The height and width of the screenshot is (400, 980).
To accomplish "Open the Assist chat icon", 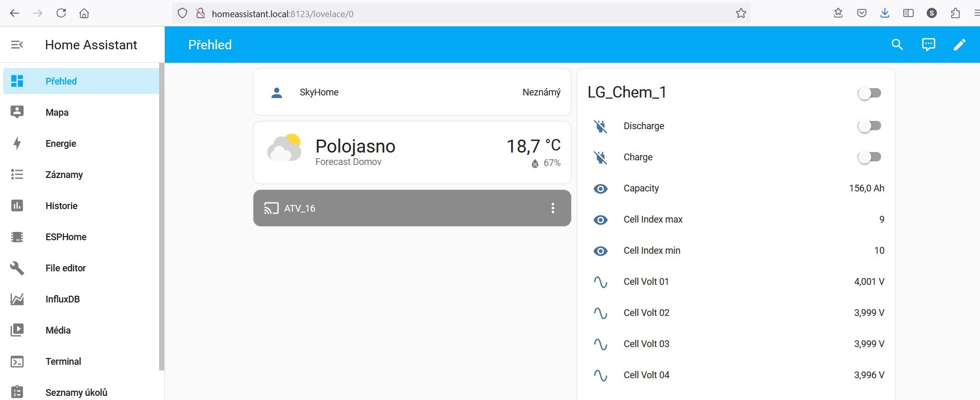I will 928,45.
